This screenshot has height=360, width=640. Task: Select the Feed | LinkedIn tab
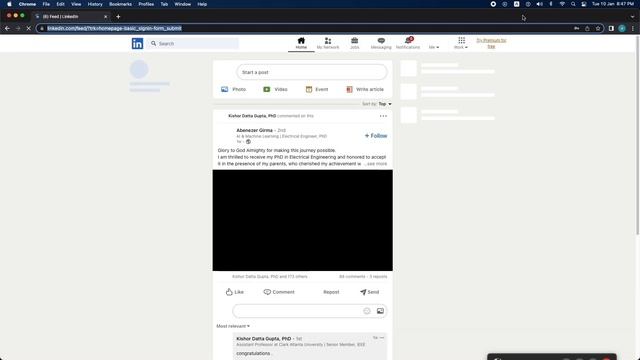coord(70,17)
